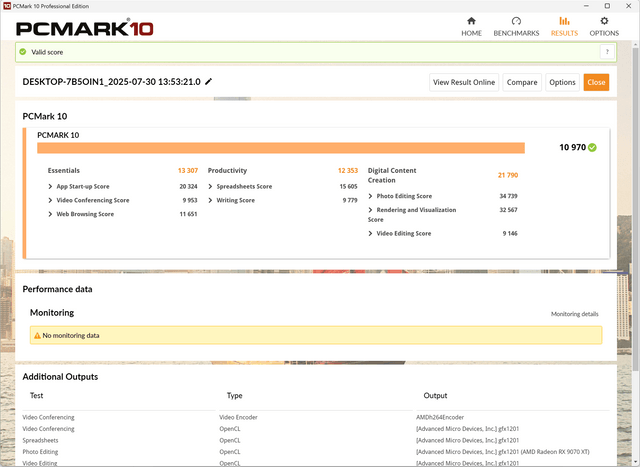Click the green check next to 10 970
The width and height of the screenshot is (640, 467).
(592, 147)
